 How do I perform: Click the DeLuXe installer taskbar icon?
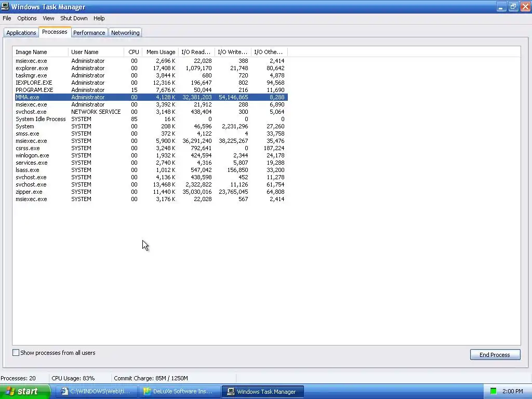147,391
